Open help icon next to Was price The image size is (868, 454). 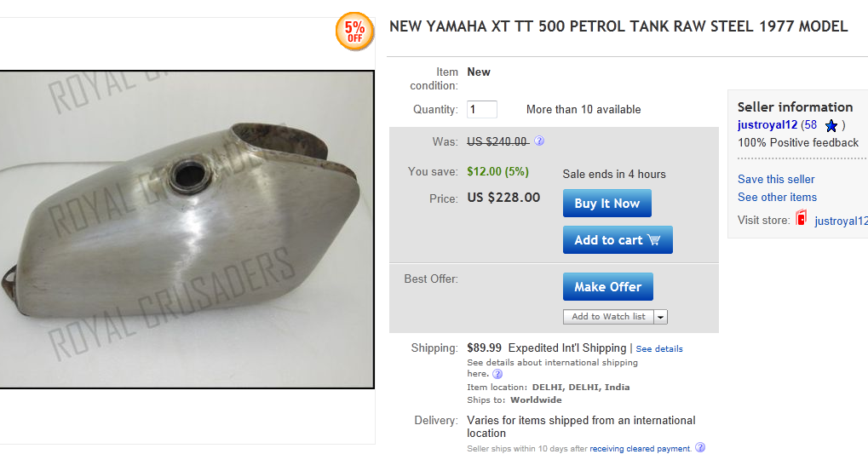pos(539,141)
